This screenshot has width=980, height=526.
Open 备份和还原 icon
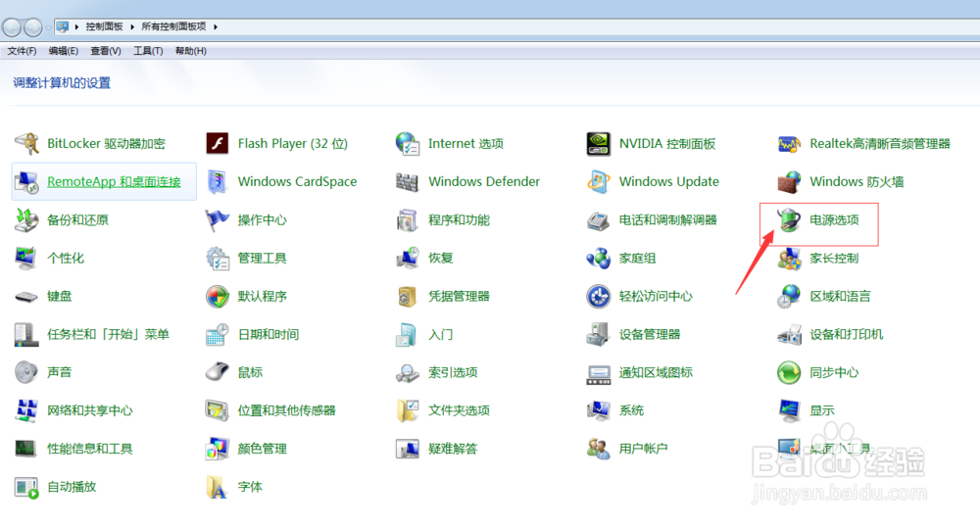(26, 219)
